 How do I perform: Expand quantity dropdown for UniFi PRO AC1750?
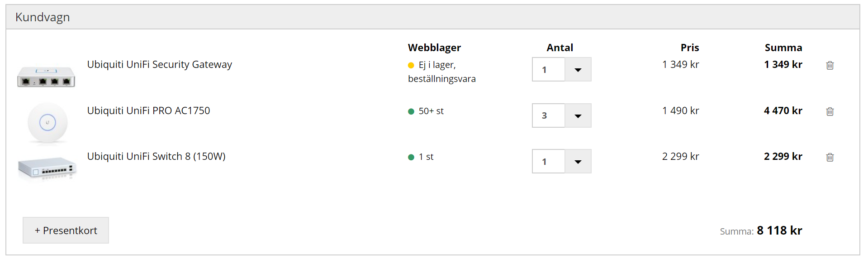pos(578,116)
